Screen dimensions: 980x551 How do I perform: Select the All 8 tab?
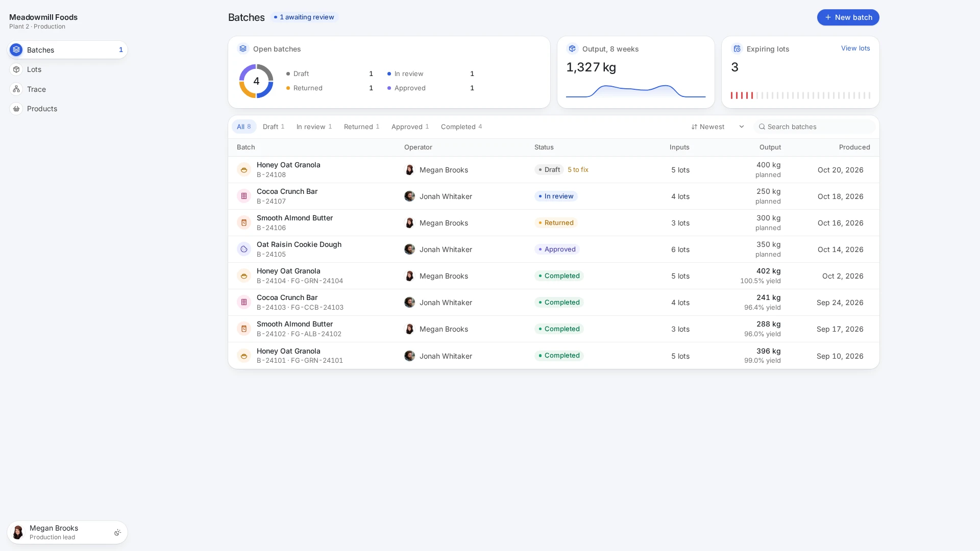pos(244,127)
